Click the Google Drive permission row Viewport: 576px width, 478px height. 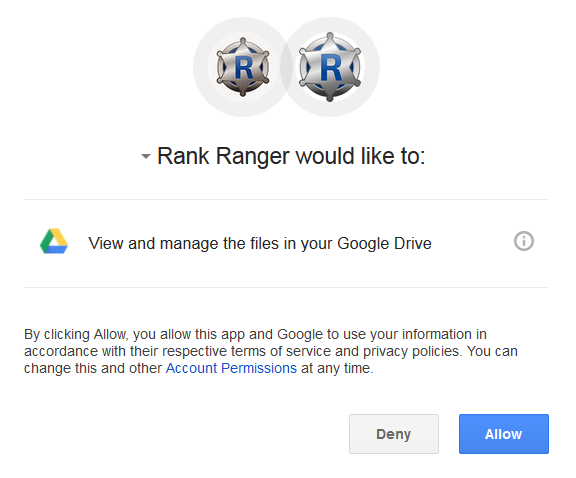[x=286, y=243]
